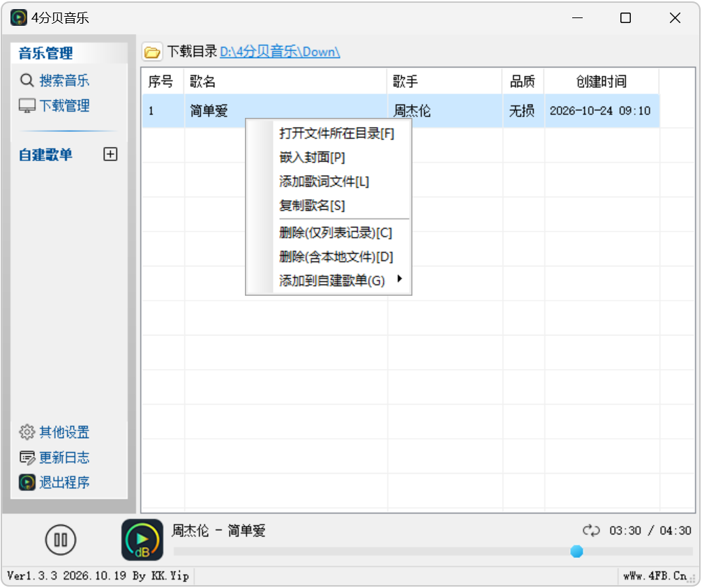Choose 打开文件所在目录[F] from context menu
702x588 pixels.
coord(336,133)
